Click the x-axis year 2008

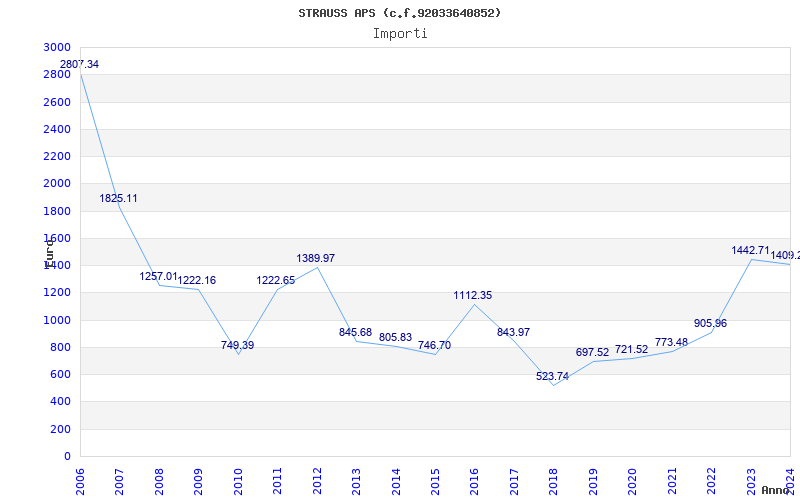click(x=159, y=482)
